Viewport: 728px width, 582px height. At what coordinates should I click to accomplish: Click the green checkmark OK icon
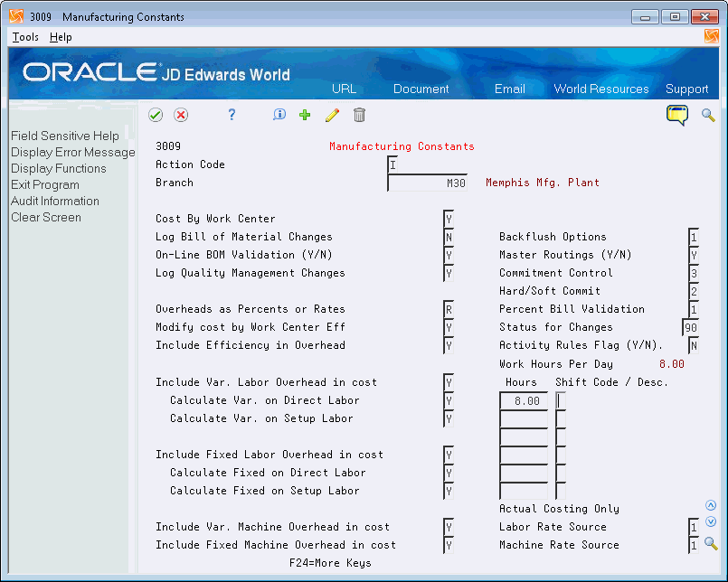click(156, 115)
